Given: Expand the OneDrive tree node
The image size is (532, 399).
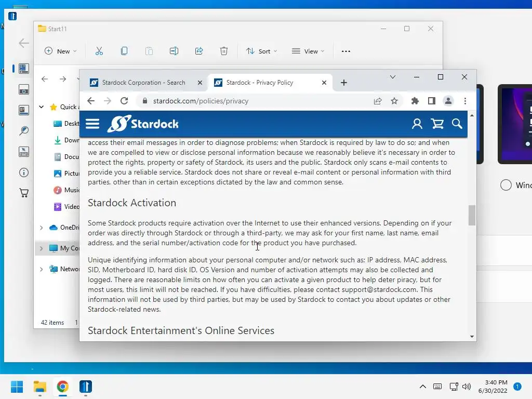Looking at the screenshot, I should point(42,228).
